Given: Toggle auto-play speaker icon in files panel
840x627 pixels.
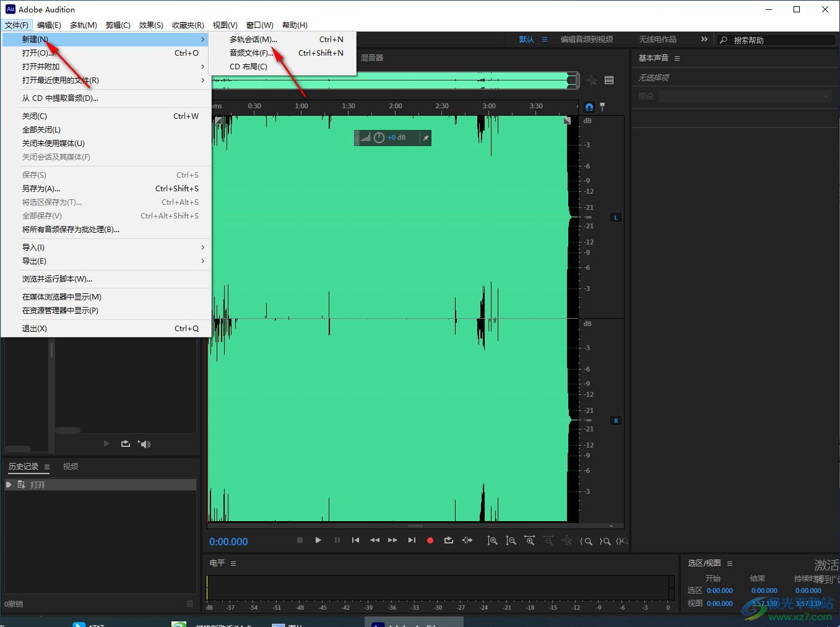Looking at the screenshot, I should 145,444.
